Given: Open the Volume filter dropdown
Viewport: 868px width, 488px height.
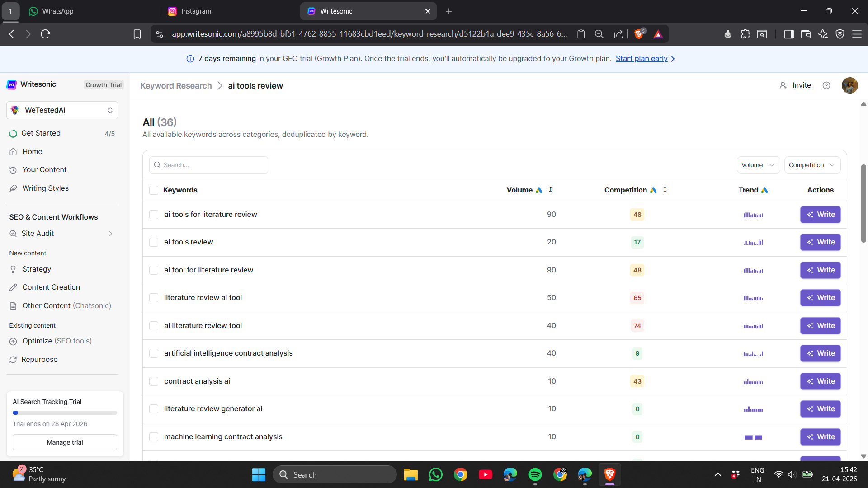Looking at the screenshot, I should point(758,165).
